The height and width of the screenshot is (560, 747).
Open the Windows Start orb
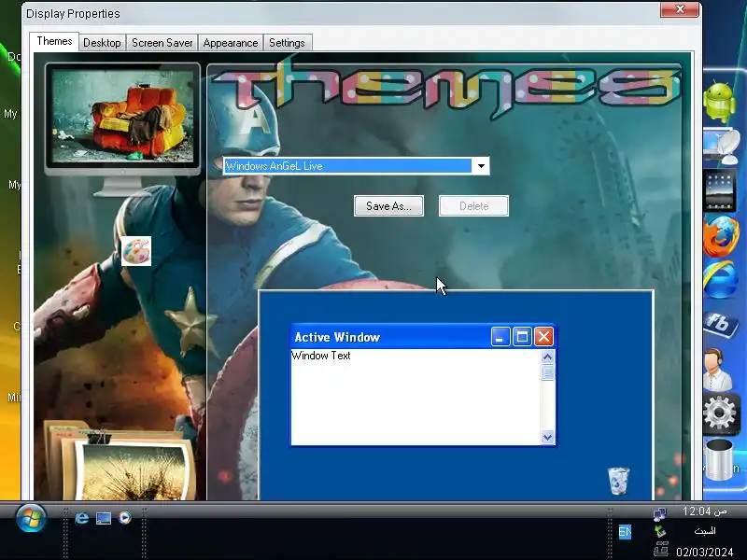point(31,518)
